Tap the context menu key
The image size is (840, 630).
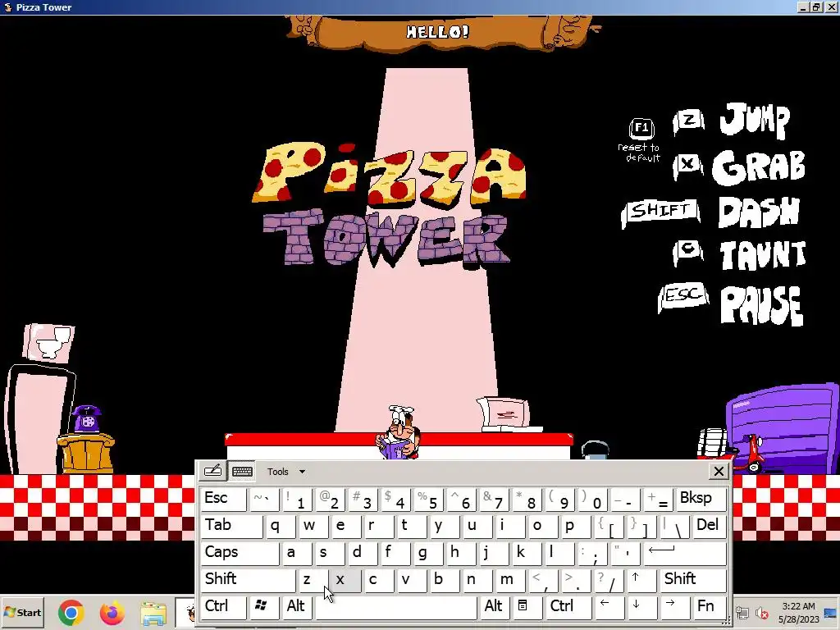[x=528, y=607]
